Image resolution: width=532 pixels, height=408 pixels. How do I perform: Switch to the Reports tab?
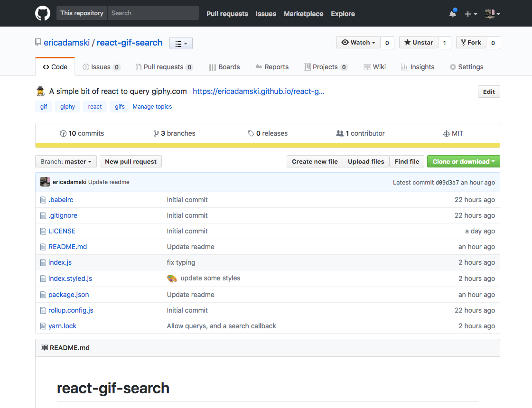point(272,67)
